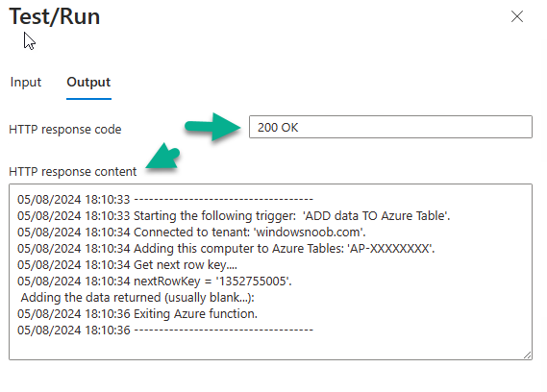Image resolution: width=547 pixels, height=392 pixels.
Task: Click the HTTP response code label
Action: tap(65, 130)
